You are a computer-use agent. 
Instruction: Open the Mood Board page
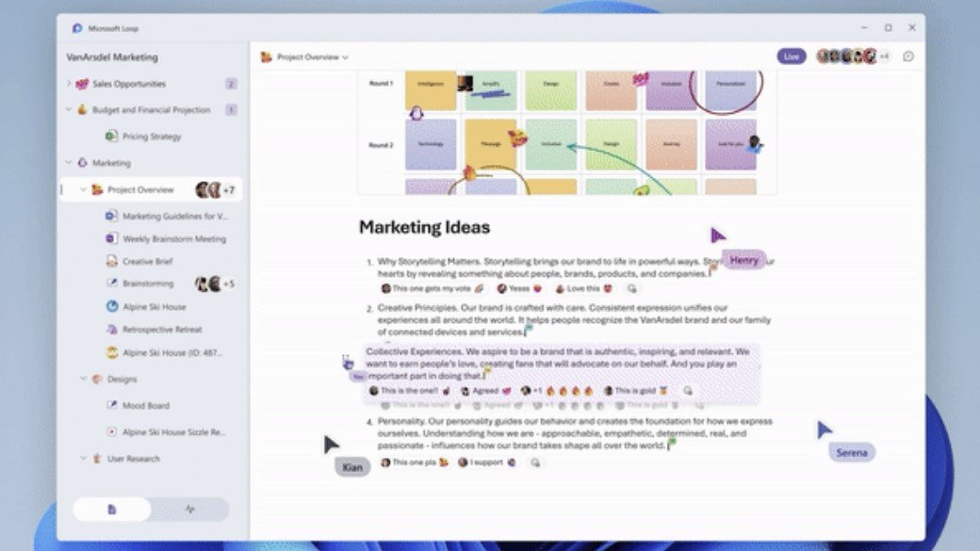pyautogui.click(x=146, y=405)
